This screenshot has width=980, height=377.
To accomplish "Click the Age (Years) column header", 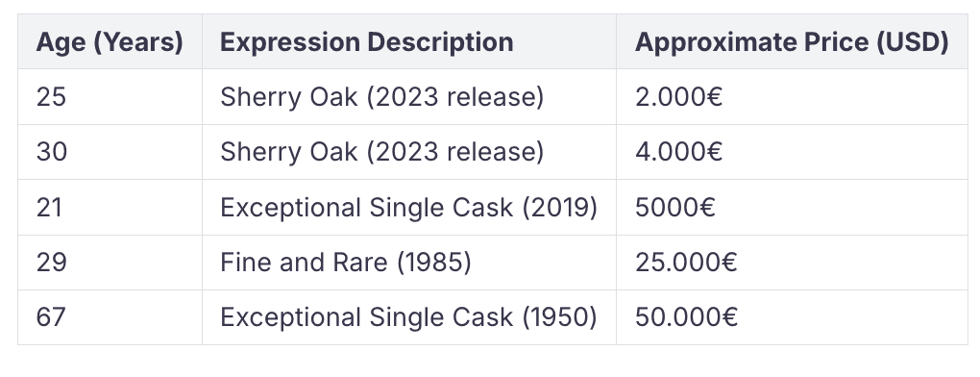I will coord(110,42).
